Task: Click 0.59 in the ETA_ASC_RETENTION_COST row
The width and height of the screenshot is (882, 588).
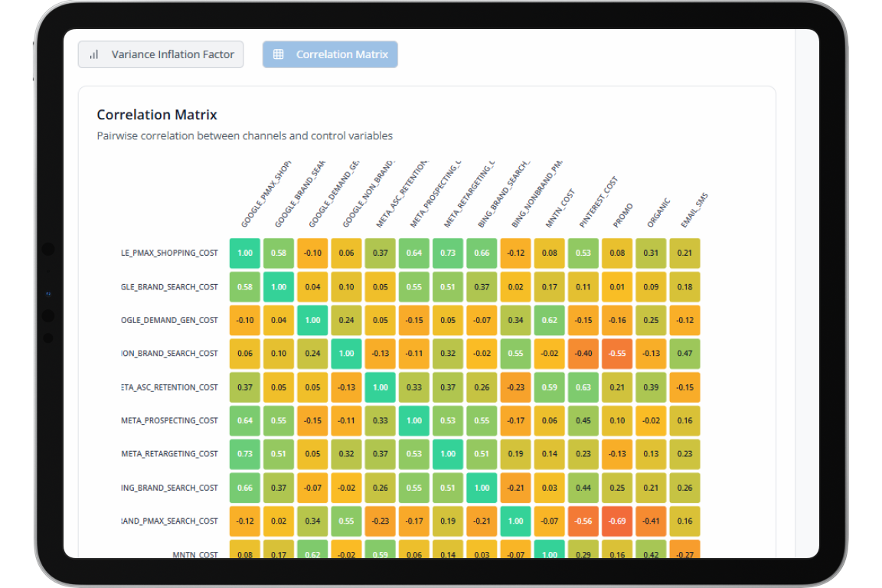Action: coord(550,387)
